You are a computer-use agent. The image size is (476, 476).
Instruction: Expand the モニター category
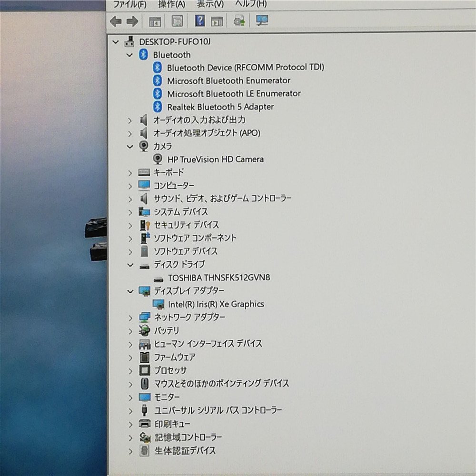coord(130,397)
